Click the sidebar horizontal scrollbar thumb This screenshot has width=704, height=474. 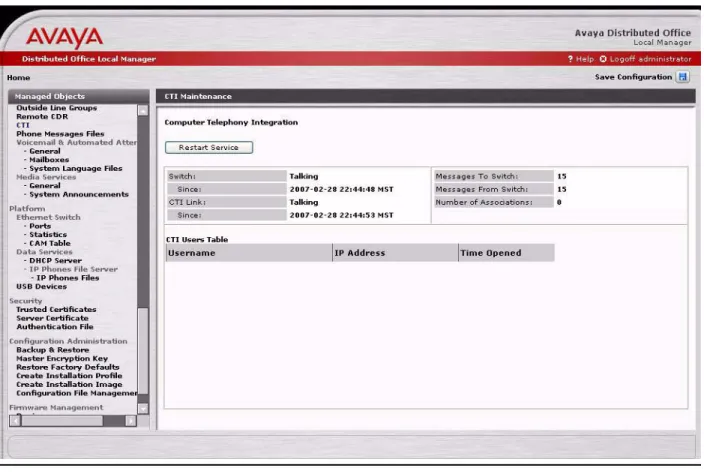(x=62, y=421)
